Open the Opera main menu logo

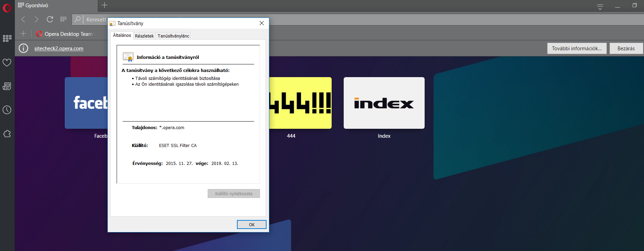coord(7,8)
